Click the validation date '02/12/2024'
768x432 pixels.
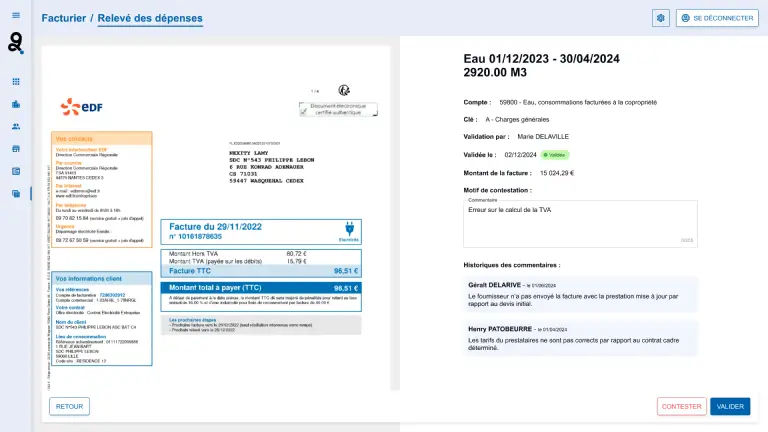(520, 155)
